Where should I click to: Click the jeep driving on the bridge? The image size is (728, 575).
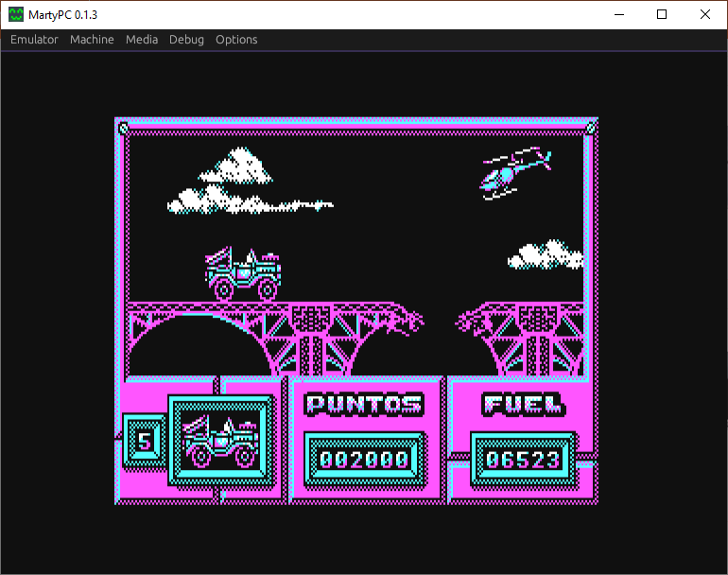coord(243,273)
